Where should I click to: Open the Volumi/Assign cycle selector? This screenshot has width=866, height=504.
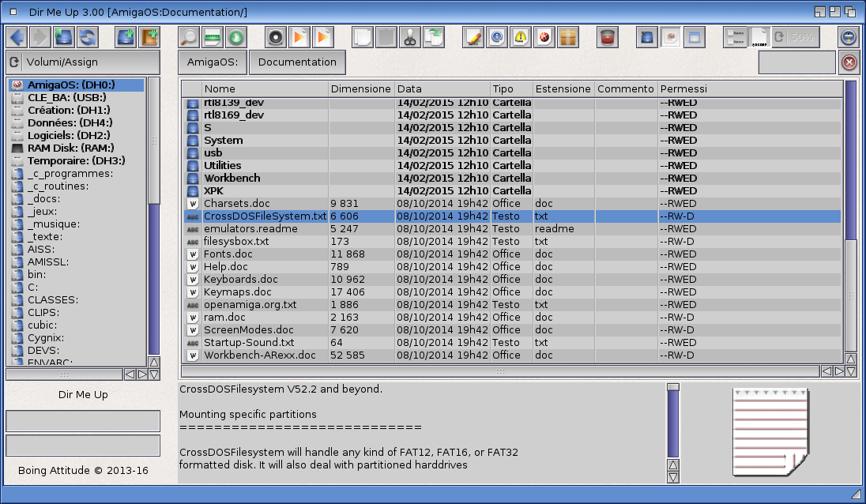tap(83, 62)
